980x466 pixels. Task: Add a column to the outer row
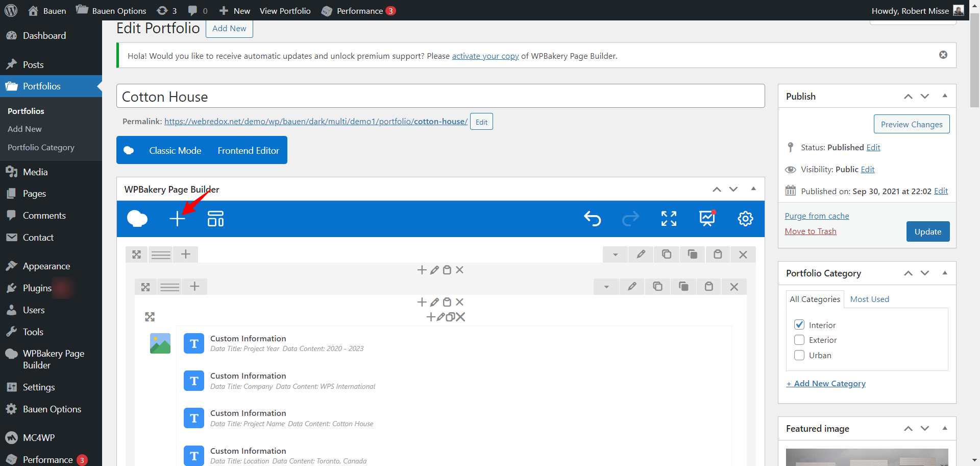(186, 254)
